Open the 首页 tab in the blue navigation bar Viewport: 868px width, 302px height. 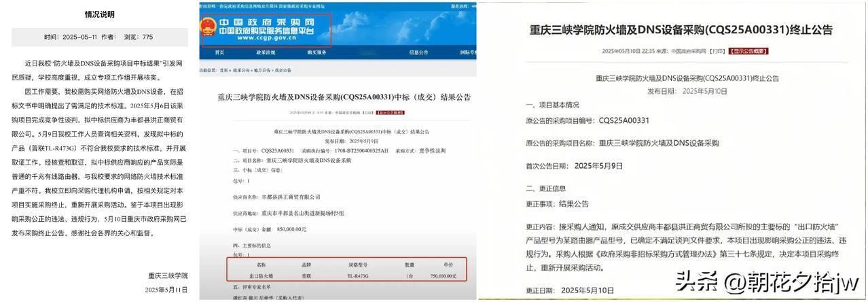[219, 52]
